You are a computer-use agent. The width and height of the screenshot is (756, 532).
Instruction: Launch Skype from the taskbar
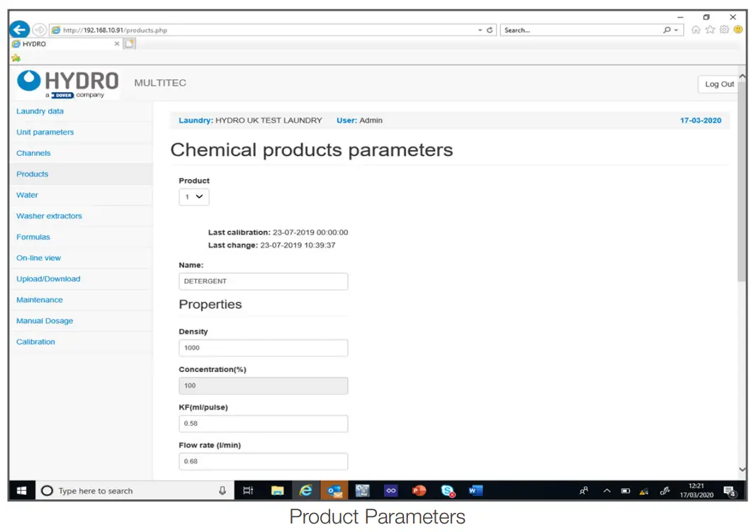[447, 489]
